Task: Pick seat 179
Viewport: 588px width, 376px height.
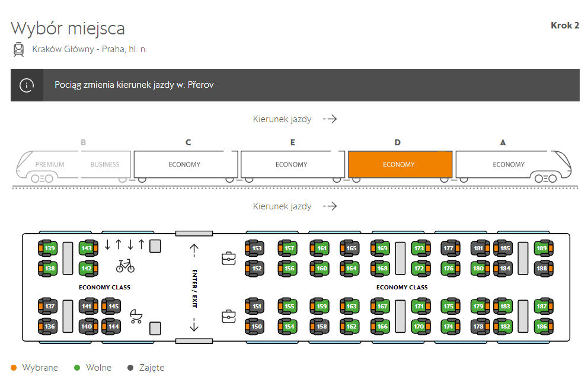Action: pyautogui.click(x=480, y=306)
